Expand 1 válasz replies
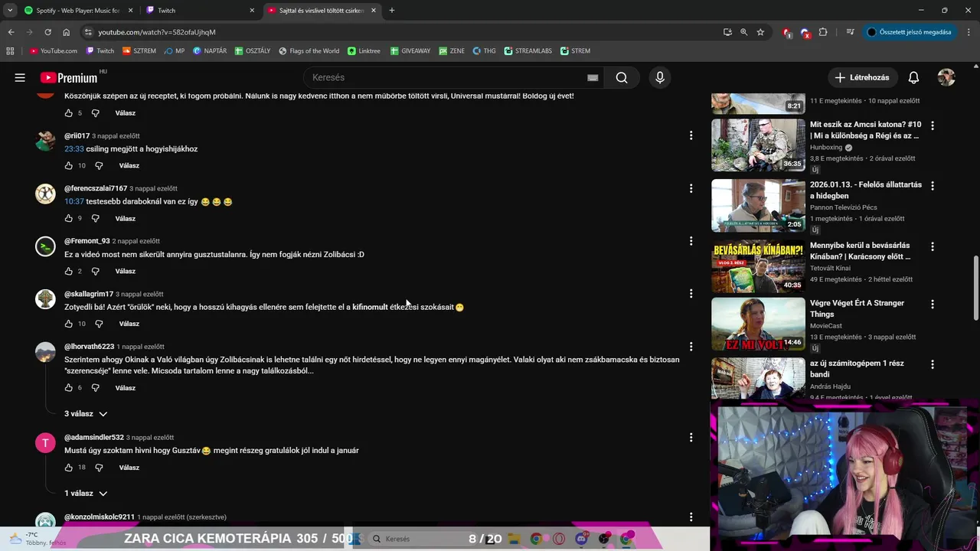The image size is (980, 551). coord(86,494)
